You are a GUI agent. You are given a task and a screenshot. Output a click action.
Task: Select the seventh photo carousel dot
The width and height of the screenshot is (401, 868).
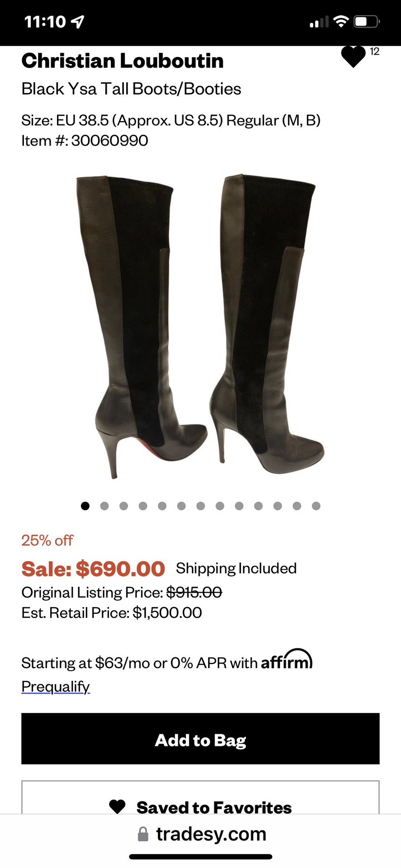pyautogui.click(x=201, y=506)
